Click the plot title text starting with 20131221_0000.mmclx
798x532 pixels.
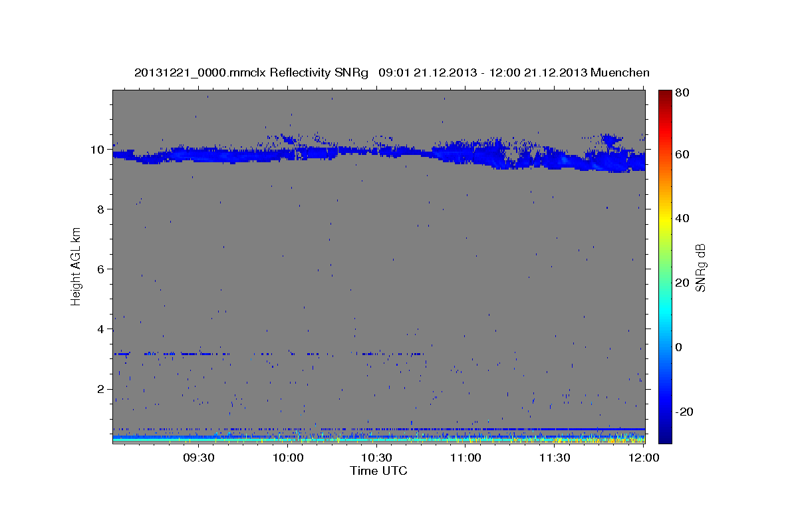(x=392, y=72)
